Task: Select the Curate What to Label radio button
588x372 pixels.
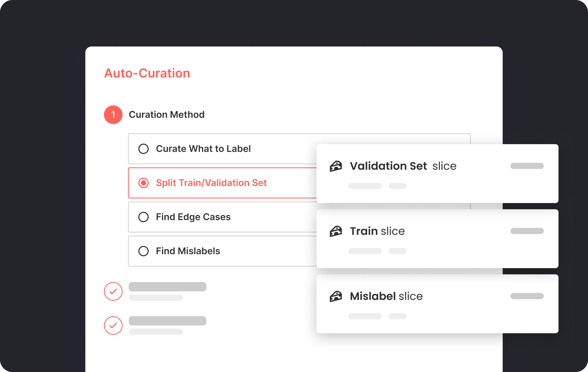Action: coord(143,149)
